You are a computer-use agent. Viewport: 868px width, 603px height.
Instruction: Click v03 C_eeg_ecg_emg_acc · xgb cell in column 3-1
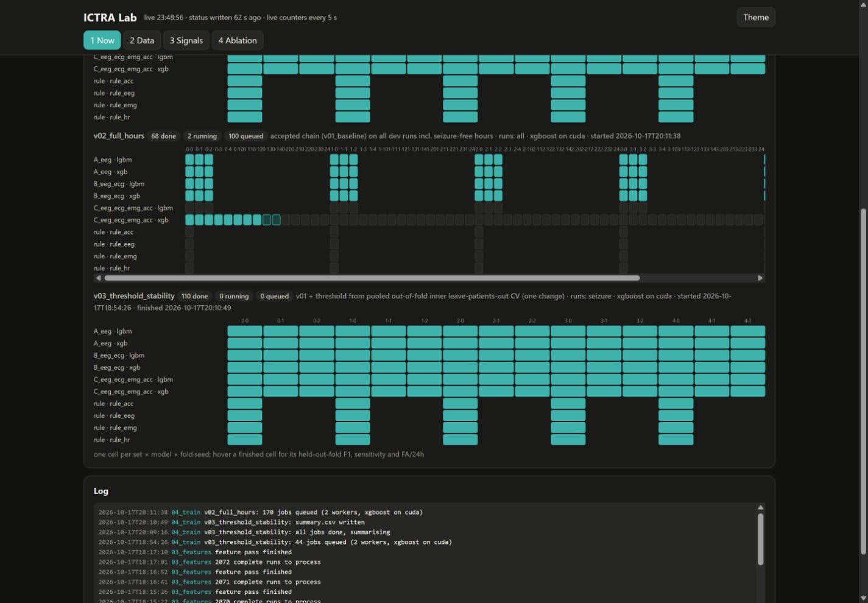click(604, 392)
